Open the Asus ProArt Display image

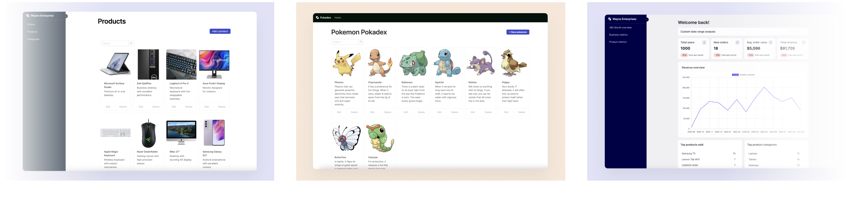[x=214, y=64]
